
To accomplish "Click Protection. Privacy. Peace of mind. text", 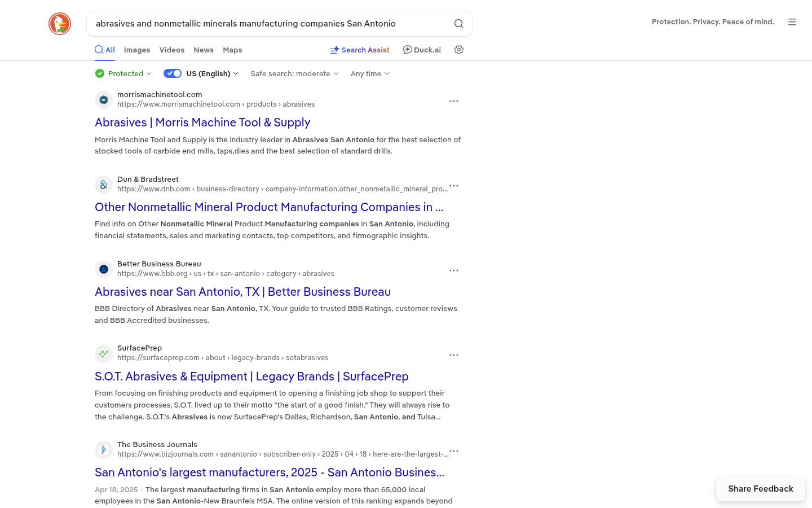I will 713,22.
